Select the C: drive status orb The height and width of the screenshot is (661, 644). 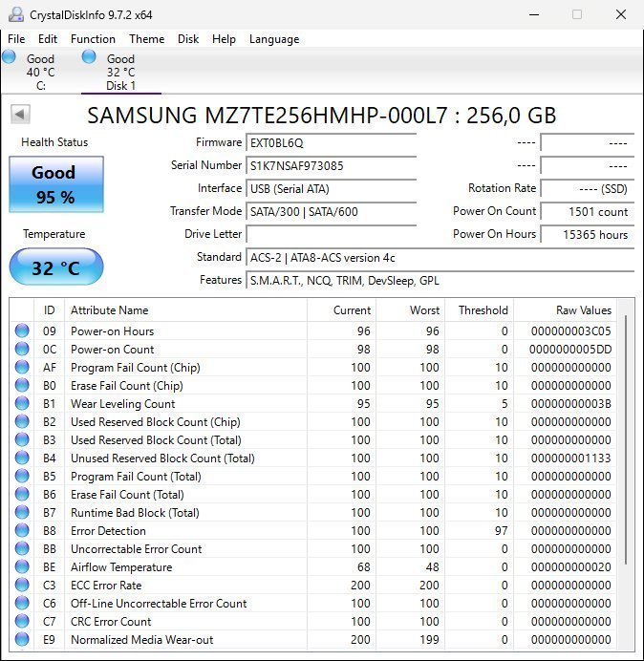click(9, 56)
